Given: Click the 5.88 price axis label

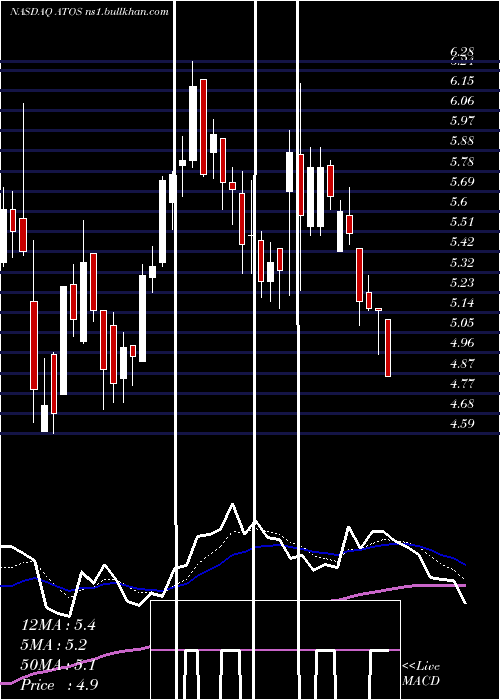Looking at the screenshot, I should [x=462, y=142].
